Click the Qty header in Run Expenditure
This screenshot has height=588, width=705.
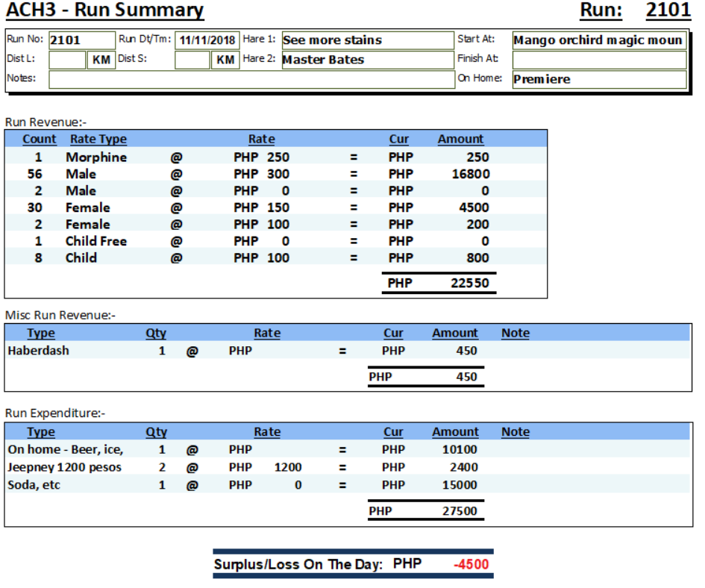click(x=156, y=431)
